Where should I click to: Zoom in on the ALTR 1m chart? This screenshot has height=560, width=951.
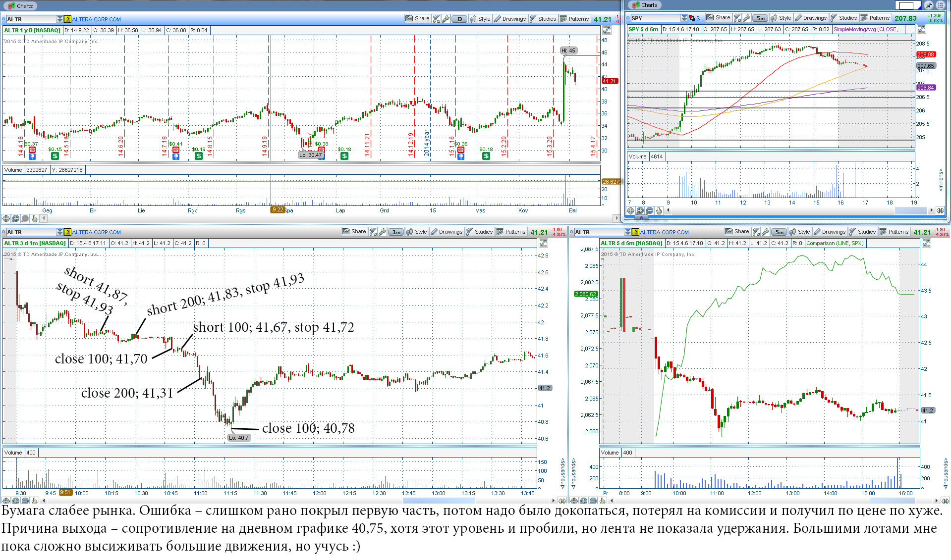click(x=15, y=501)
